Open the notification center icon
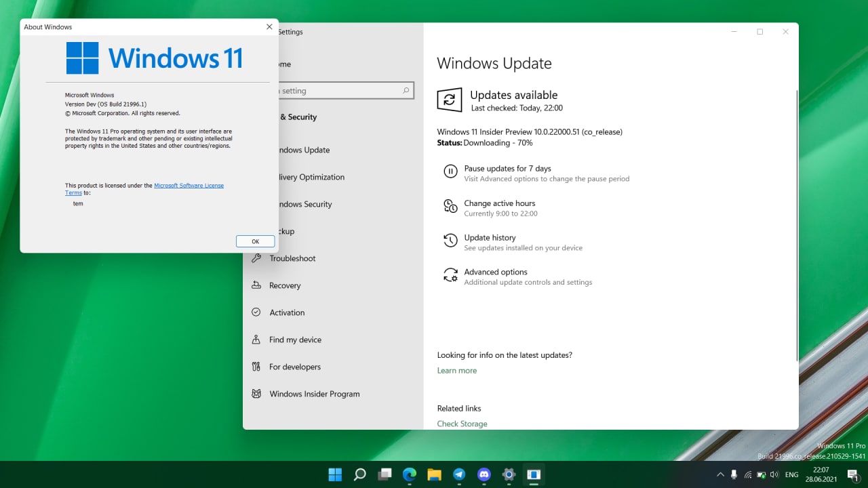This screenshot has width=868, height=488. point(853,475)
